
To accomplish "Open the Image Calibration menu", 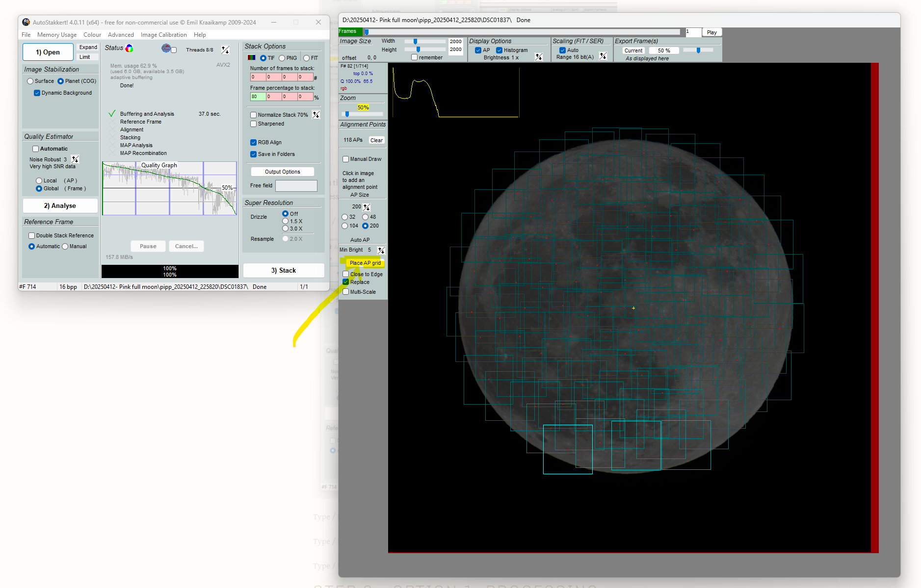I will pos(163,34).
